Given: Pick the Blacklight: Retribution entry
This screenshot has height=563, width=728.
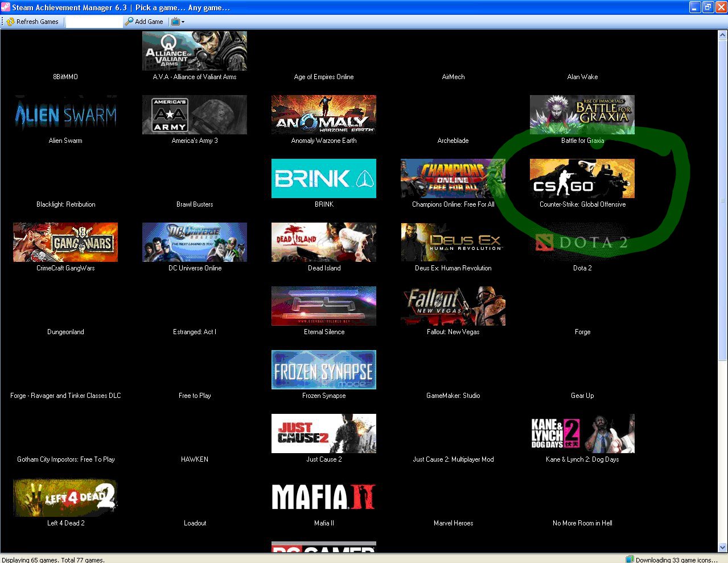Looking at the screenshot, I should click(x=65, y=204).
